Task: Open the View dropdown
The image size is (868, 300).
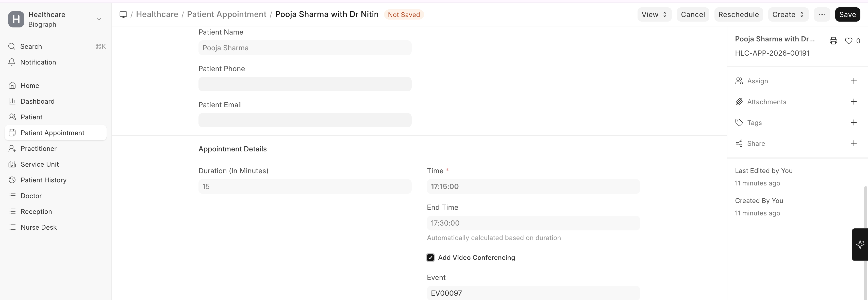Action: pos(654,14)
